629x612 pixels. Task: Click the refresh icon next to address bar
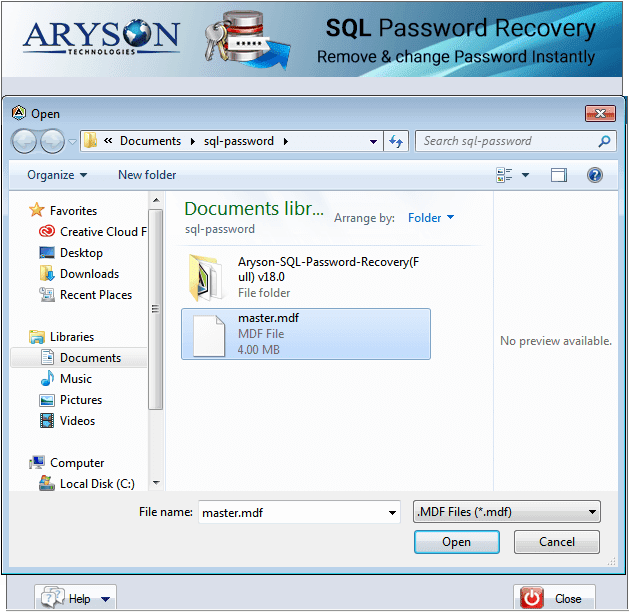(396, 141)
